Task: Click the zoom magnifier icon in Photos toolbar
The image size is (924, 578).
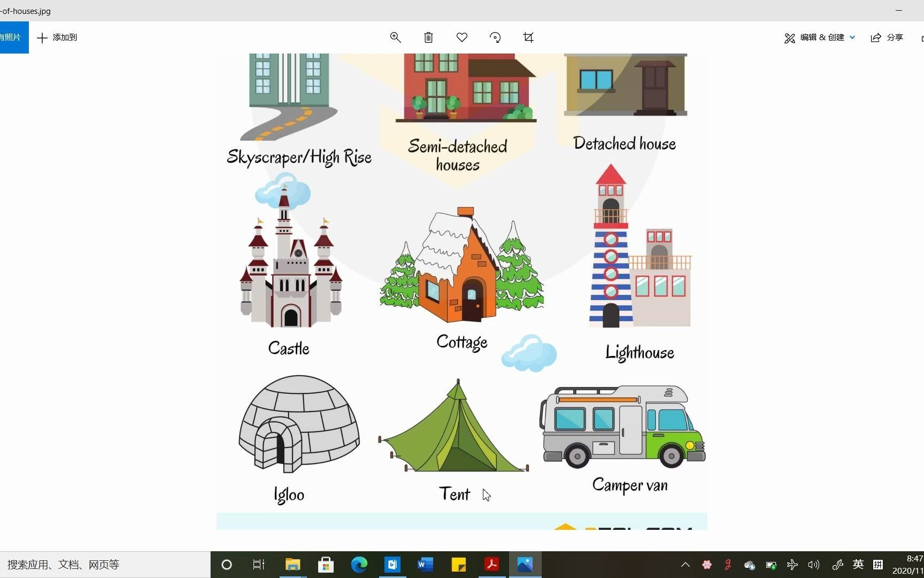Action: pos(395,37)
